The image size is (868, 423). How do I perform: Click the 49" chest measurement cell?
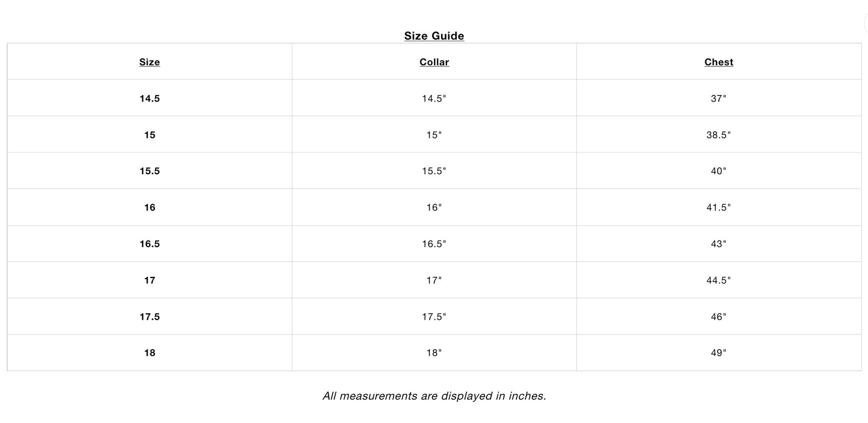tap(718, 353)
